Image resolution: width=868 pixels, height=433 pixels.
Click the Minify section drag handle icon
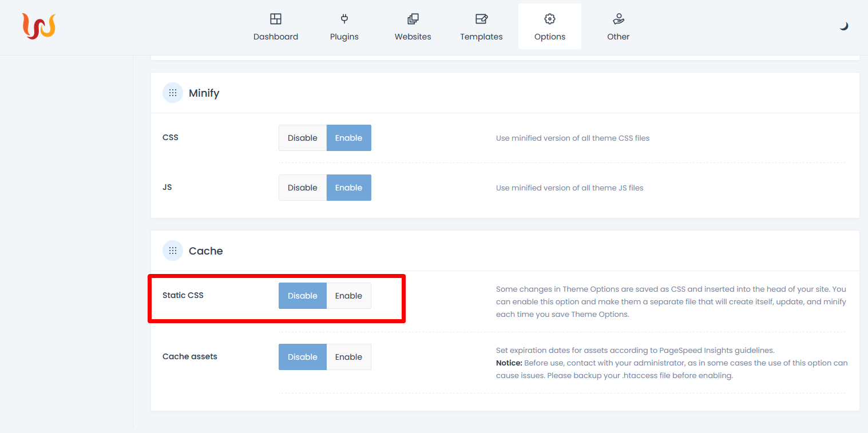pyautogui.click(x=173, y=93)
